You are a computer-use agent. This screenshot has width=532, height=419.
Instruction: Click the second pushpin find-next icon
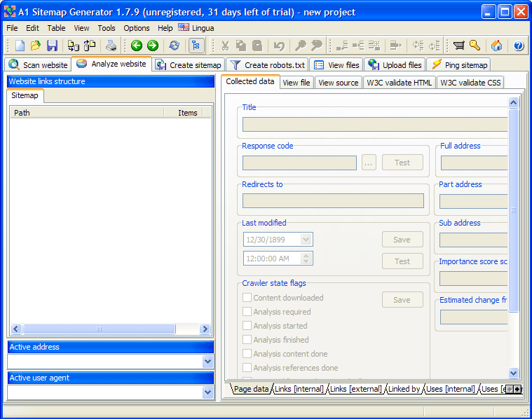pos(316,46)
